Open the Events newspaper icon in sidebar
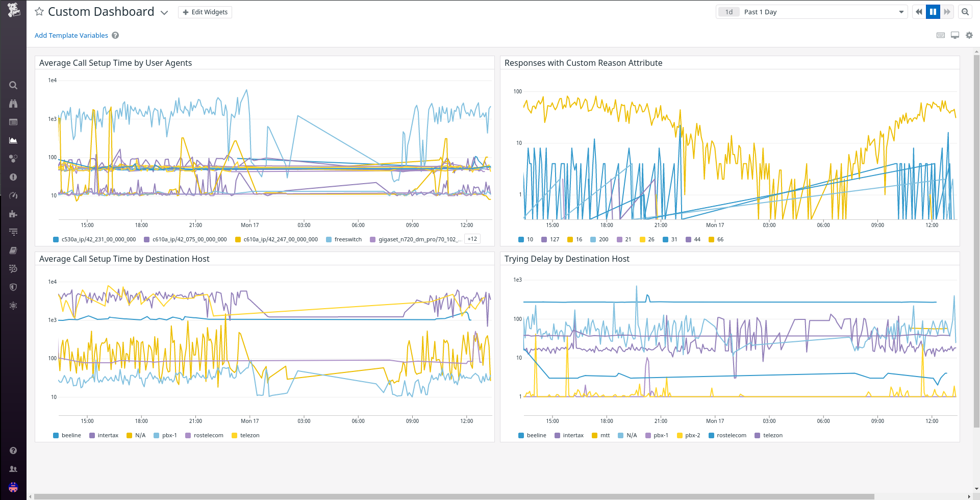980x500 pixels. (x=13, y=122)
